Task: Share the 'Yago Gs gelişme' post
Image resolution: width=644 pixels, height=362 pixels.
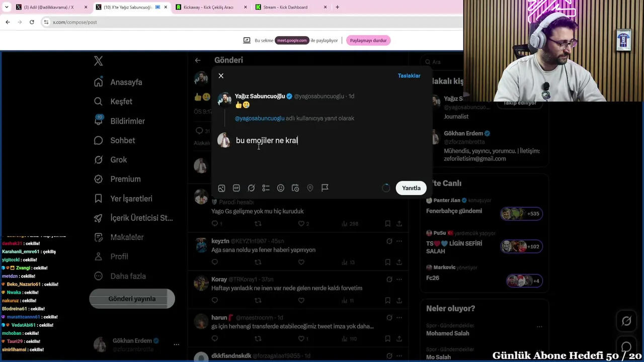Action: pos(399,224)
